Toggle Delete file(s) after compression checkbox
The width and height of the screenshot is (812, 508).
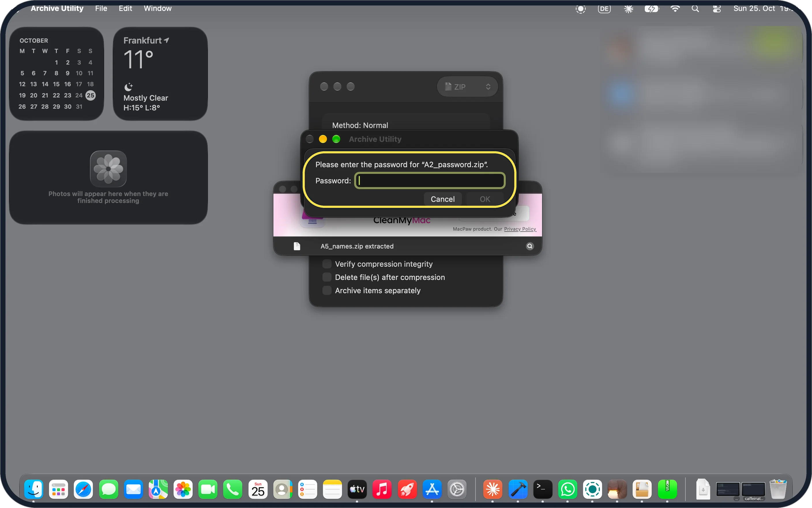pos(326,277)
